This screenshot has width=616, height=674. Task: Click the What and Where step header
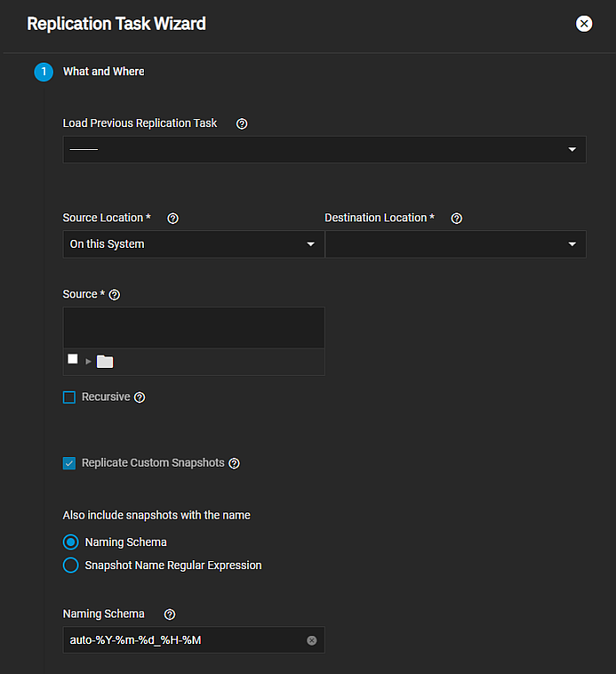[x=103, y=71]
